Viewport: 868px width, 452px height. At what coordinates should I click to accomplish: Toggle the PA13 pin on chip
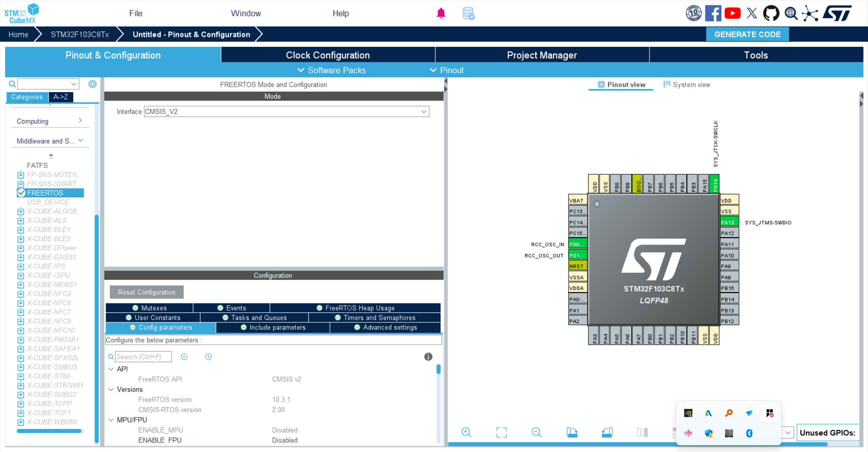(729, 222)
